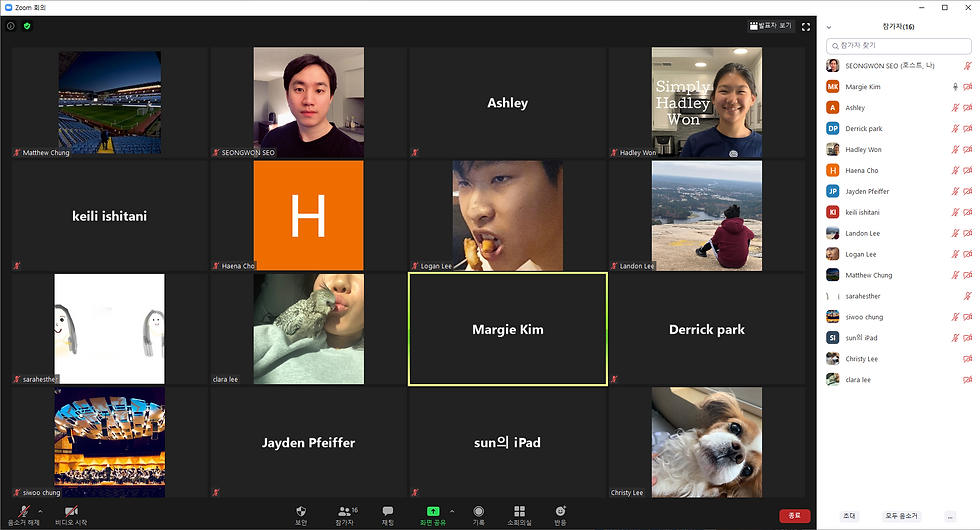Select Matthew Chung stadium video tile
This screenshot has height=530, width=980.
coord(109,102)
